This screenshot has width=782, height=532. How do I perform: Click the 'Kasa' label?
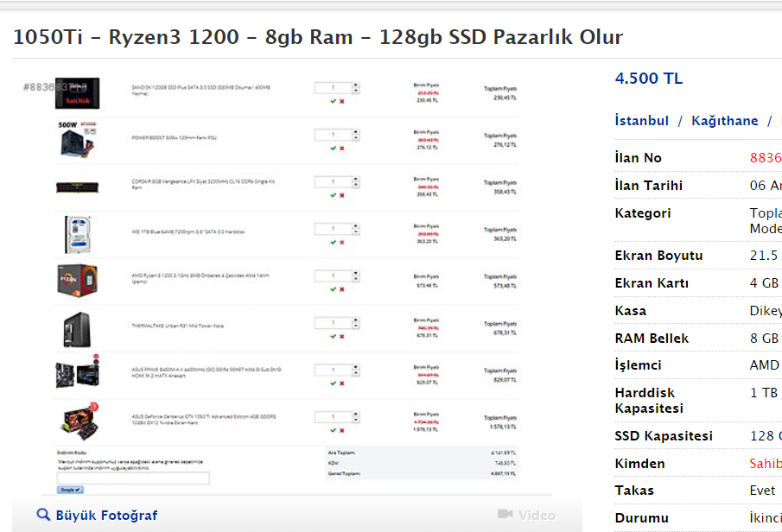coord(631,311)
